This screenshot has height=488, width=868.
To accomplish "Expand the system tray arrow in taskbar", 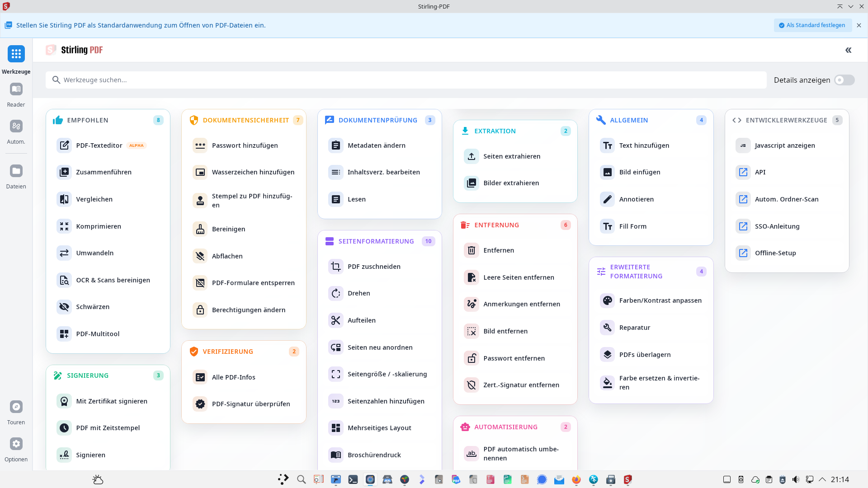I will 822,479.
